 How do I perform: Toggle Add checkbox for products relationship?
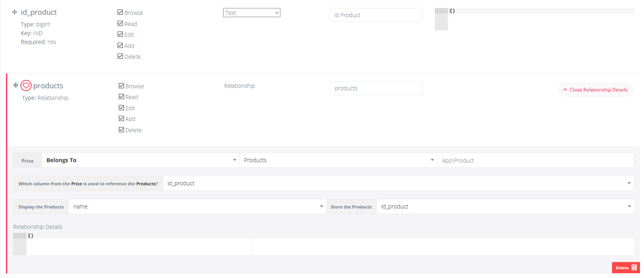coord(121,119)
